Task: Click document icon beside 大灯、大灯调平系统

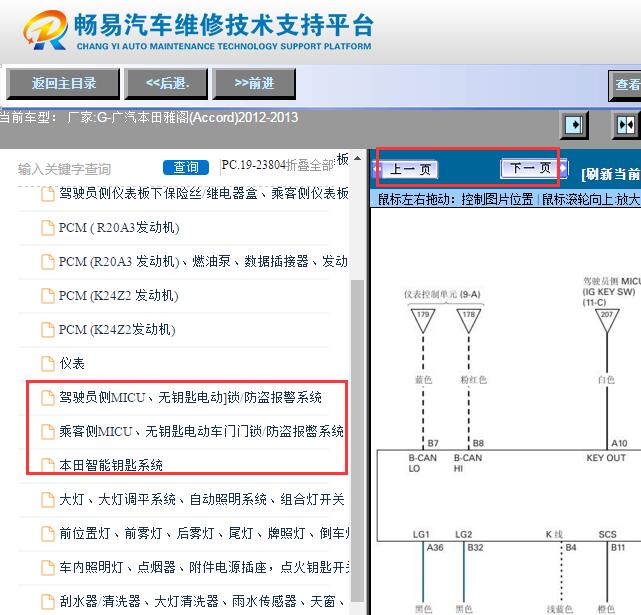Action: (48, 499)
